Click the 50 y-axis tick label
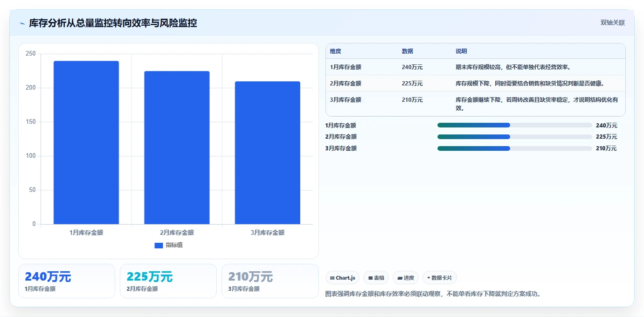Screen dimensions: 644x317 (x=32, y=190)
